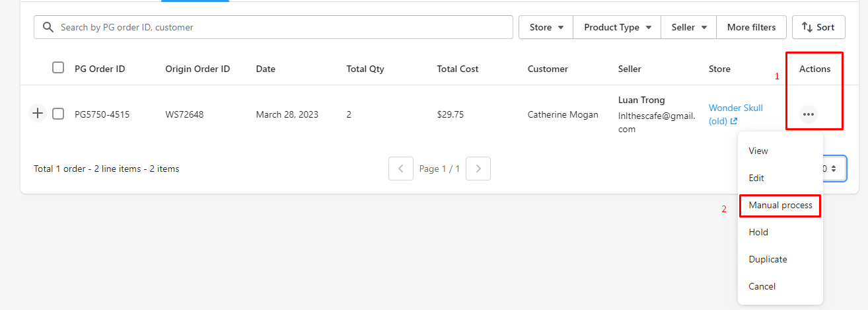Select all orders header checkbox
This screenshot has height=310, width=868.
click(58, 67)
